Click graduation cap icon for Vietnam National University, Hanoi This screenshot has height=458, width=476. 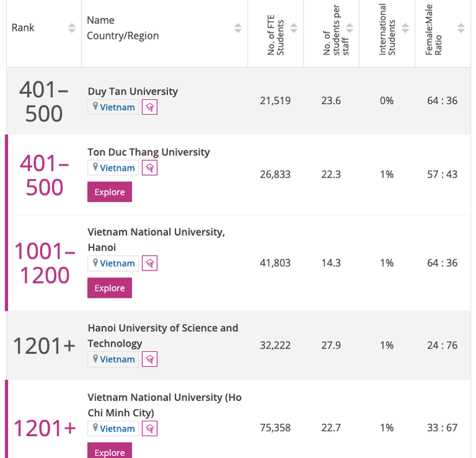click(x=150, y=263)
